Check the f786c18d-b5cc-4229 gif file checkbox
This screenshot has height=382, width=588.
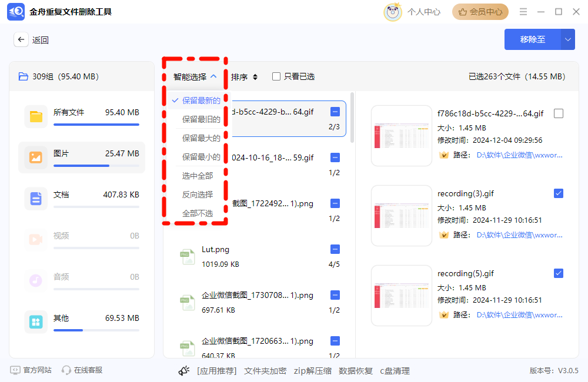pyautogui.click(x=559, y=113)
